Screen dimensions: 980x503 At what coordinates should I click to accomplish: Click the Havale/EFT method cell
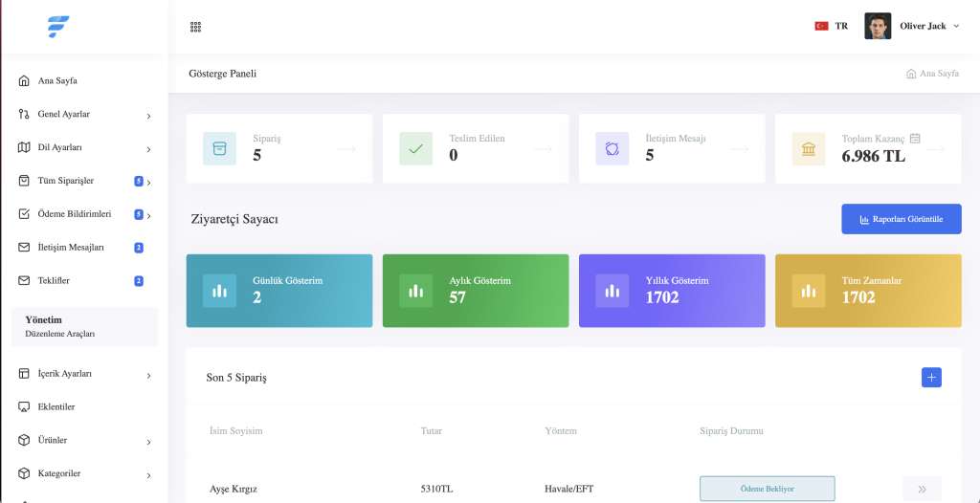pos(568,490)
